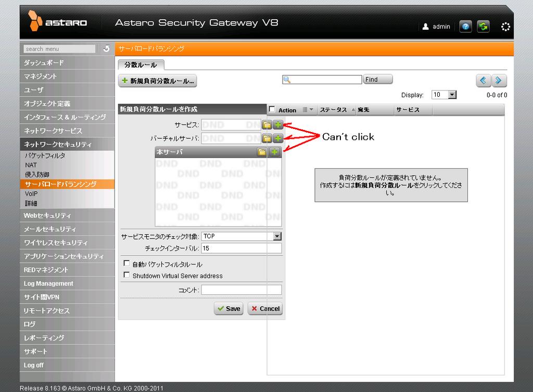The image size is (533, 392).
Task: Toggle Shutdown Virtual Server address checkbox
Action: 126,275
